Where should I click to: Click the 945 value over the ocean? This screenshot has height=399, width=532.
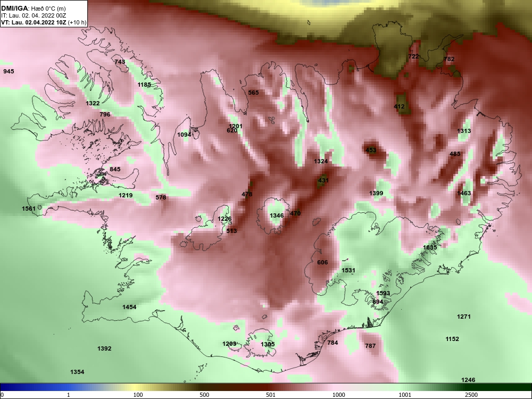[x=9, y=71]
